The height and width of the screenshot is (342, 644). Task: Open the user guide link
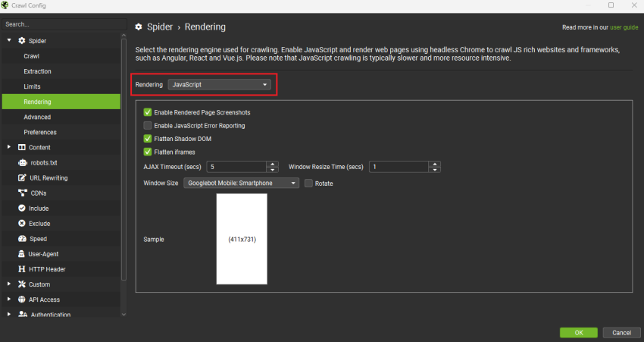[x=624, y=27]
